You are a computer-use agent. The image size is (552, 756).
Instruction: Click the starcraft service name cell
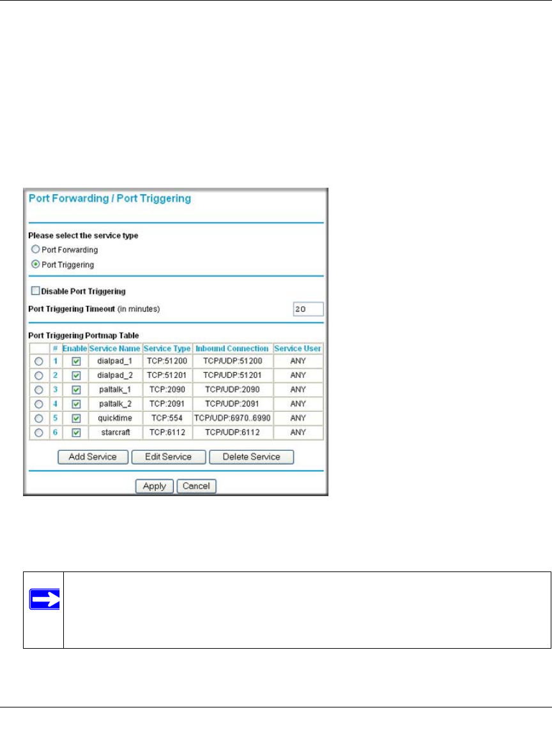click(x=115, y=432)
